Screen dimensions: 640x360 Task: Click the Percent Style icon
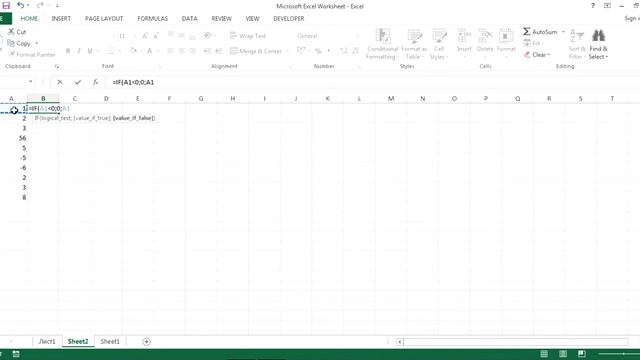tap(318, 51)
